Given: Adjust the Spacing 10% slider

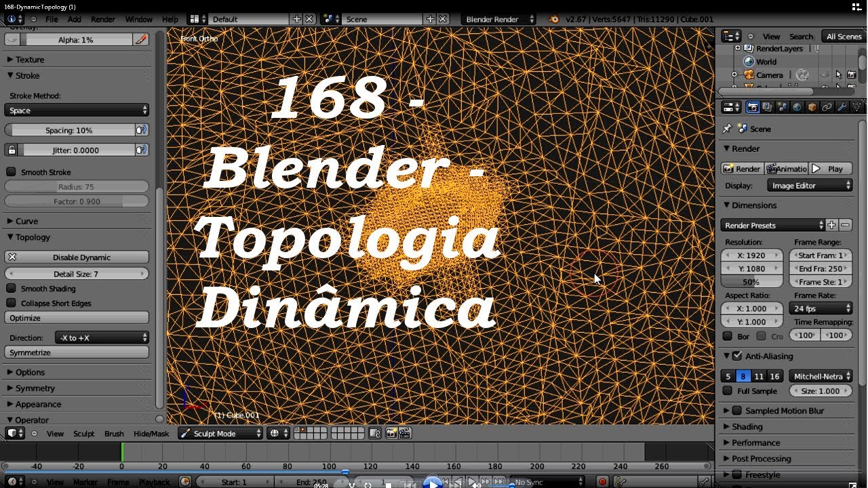Looking at the screenshot, I should 69,130.
